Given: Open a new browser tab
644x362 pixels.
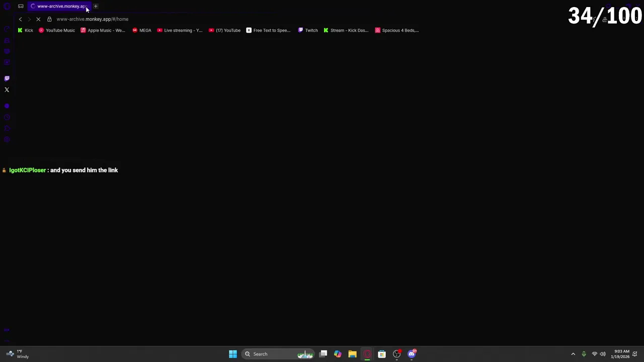Looking at the screenshot, I should [x=96, y=6].
